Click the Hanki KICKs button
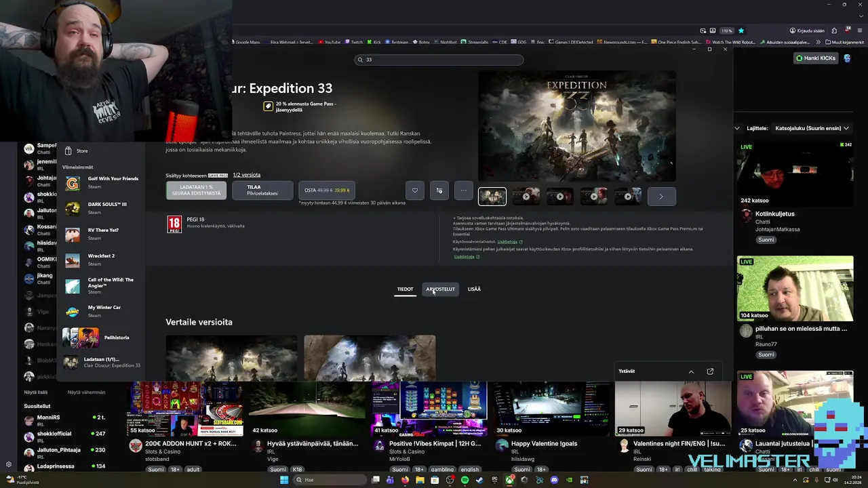This screenshot has height=488, width=868. [816, 58]
